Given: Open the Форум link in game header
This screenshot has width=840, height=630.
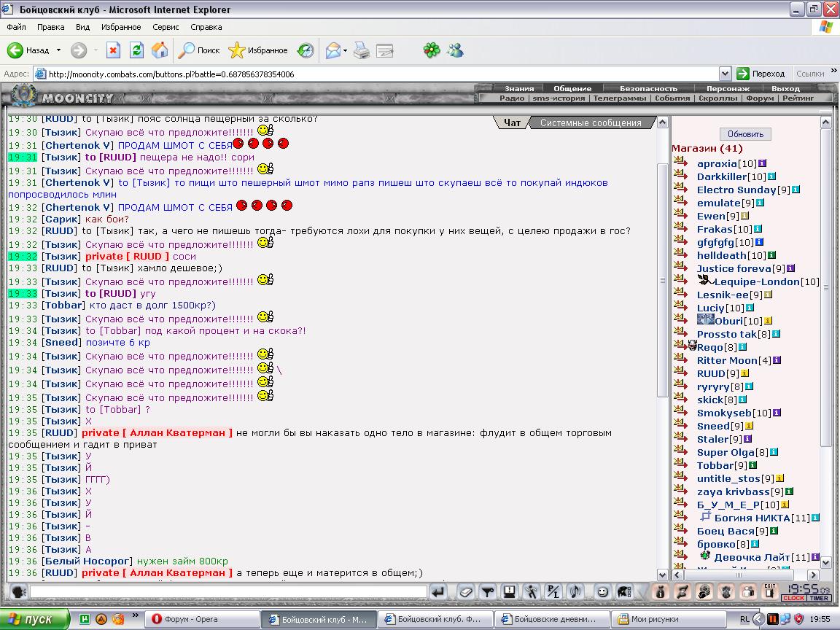Looking at the screenshot, I should coord(760,98).
